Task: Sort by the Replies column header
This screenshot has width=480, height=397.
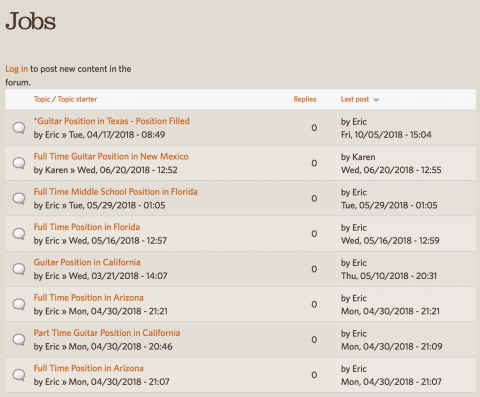Action: (305, 99)
